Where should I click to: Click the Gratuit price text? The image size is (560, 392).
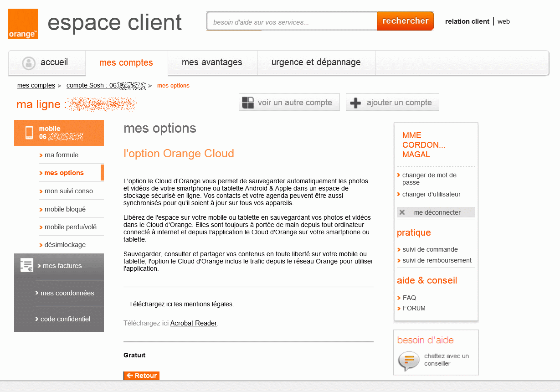click(x=134, y=355)
